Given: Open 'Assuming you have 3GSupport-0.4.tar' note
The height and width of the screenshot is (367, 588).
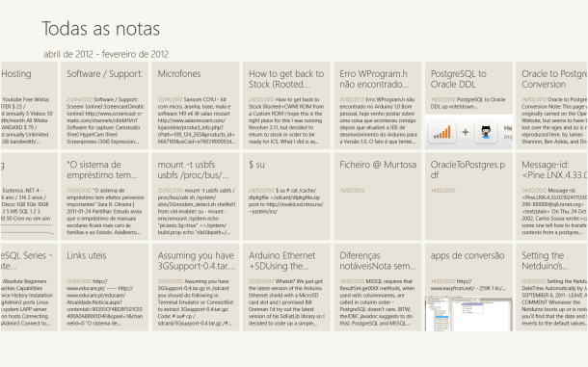Looking at the screenshot, I should point(196,287).
